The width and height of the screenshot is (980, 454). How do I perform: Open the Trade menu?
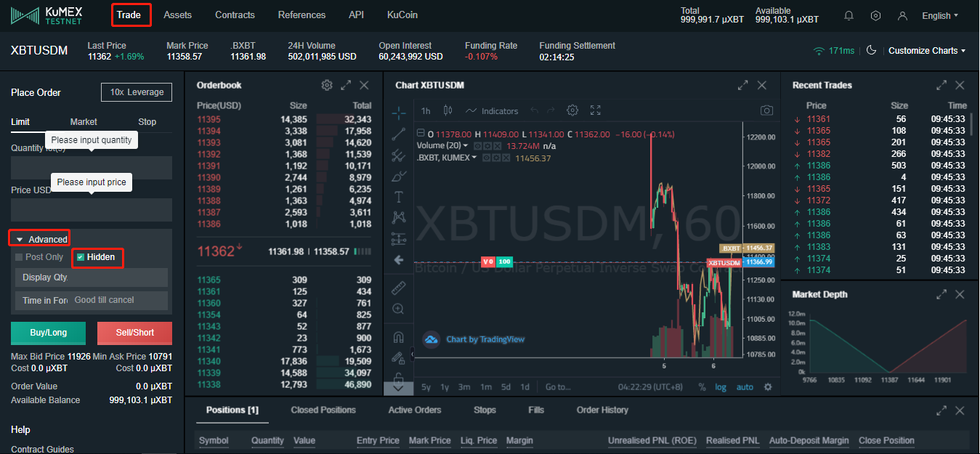tap(129, 15)
